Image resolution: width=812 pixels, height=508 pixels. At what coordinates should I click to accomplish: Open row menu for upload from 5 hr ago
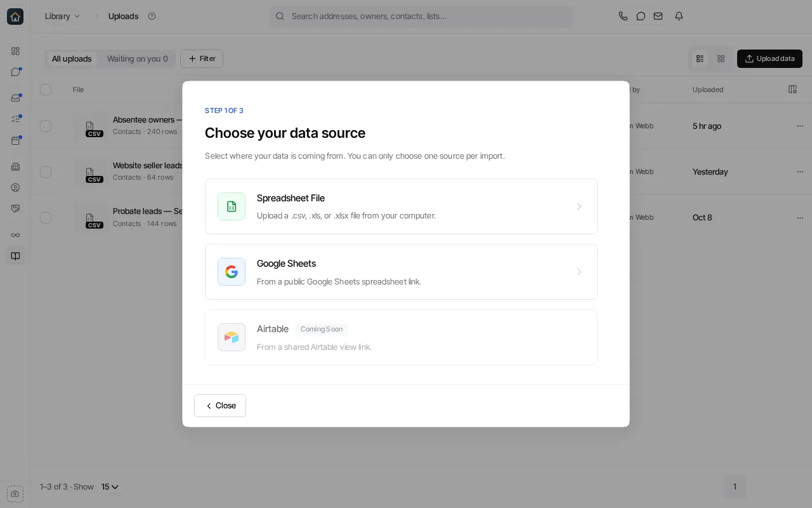tap(800, 126)
